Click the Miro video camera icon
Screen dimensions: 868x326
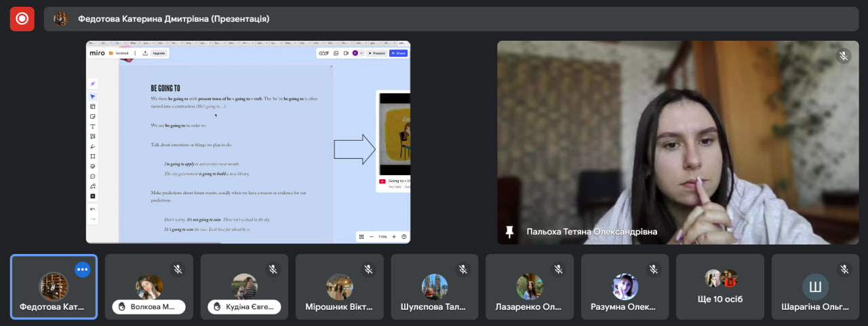pos(346,53)
